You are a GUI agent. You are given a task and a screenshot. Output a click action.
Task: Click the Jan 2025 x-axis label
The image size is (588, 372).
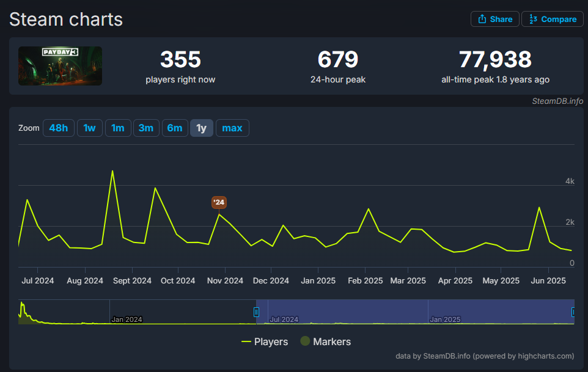[318, 280]
